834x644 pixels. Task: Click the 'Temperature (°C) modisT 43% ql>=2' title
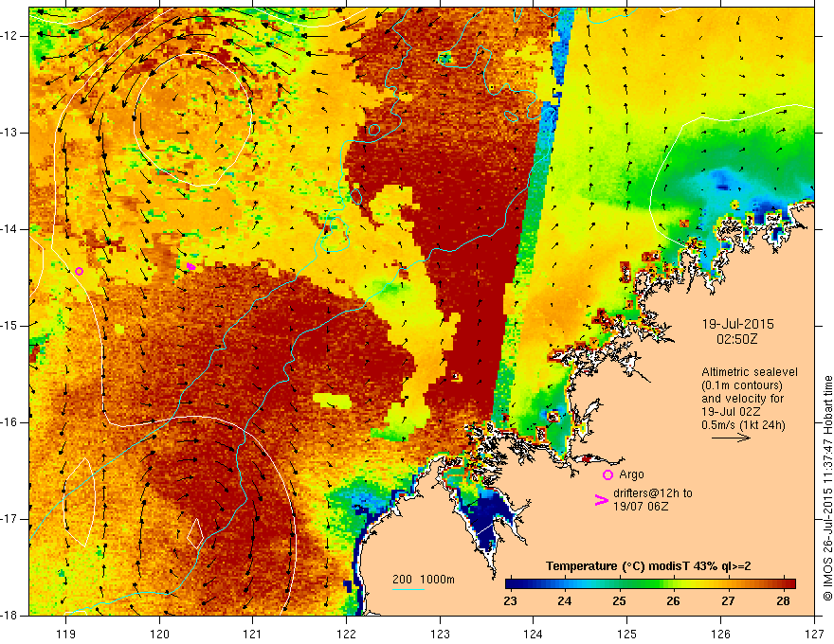tap(648, 566)
